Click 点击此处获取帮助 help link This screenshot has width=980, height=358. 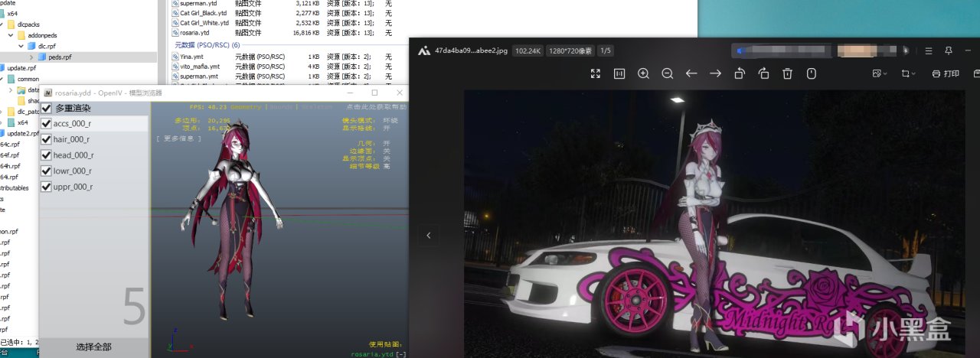(x=377, y=107)
